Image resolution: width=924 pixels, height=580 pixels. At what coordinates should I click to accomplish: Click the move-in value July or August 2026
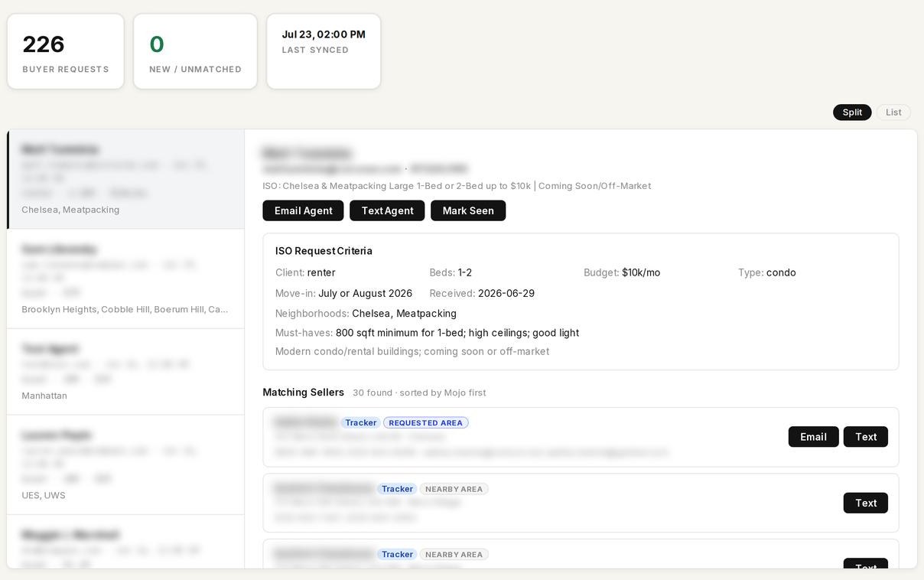pos(365,293)
